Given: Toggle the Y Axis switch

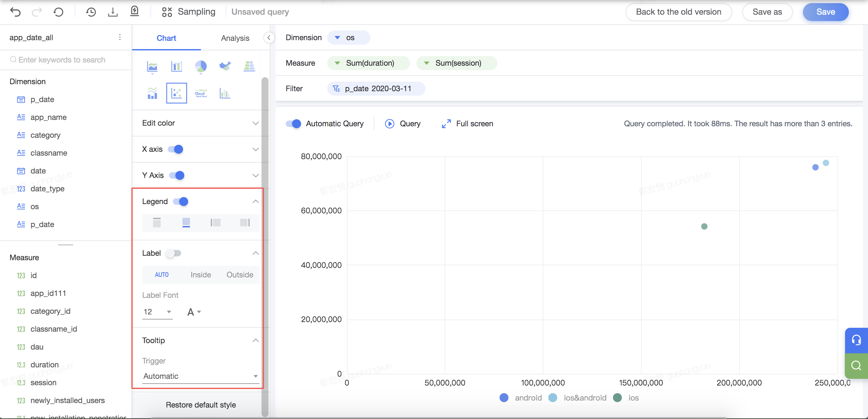Looking at the screenshot, I should pyautogui.click(x=177, y=175).
